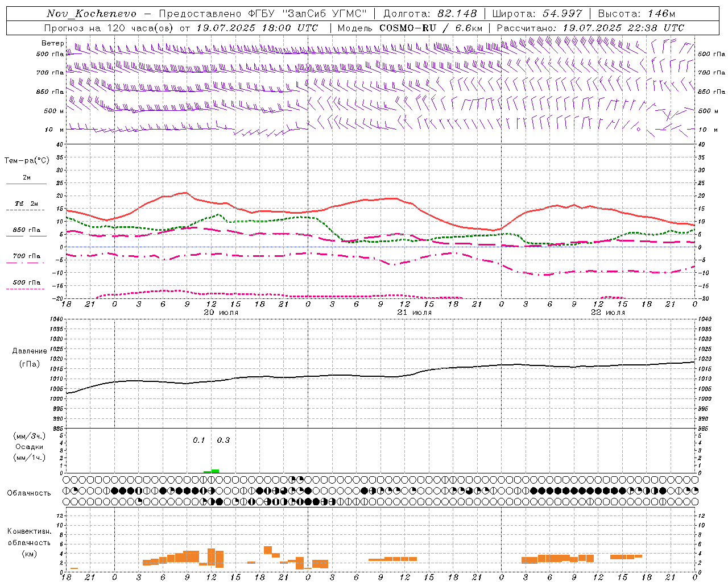Click the provider text 'ФГБУ "ЗапСиб УГМС"'
This screenshot has height=582, width=728.
click(308, 14)
